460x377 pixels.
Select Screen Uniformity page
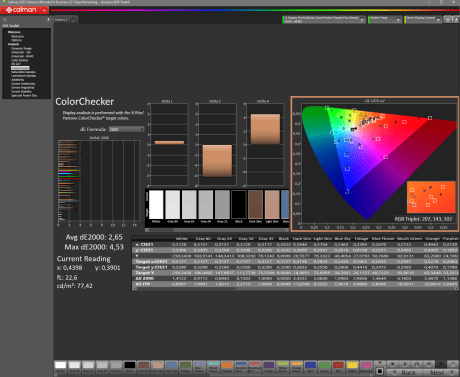click(23, 84)
